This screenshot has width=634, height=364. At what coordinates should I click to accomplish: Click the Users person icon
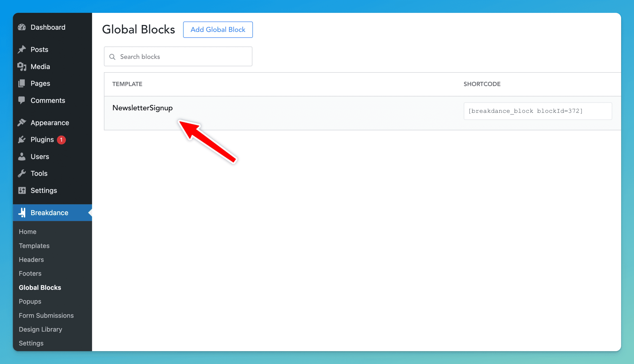(x=22, y=156)
